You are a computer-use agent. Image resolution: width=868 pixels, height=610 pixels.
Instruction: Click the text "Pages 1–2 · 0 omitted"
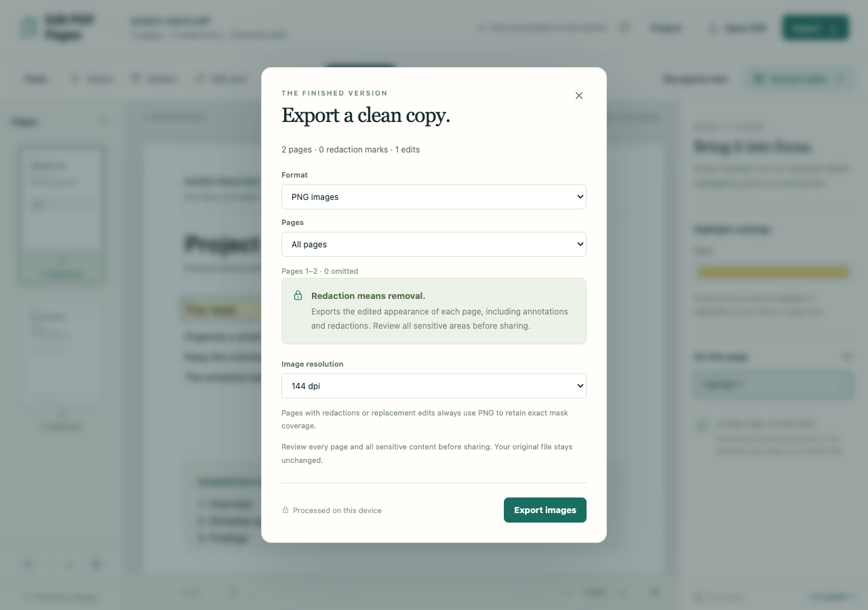click(x=320, y=271)
